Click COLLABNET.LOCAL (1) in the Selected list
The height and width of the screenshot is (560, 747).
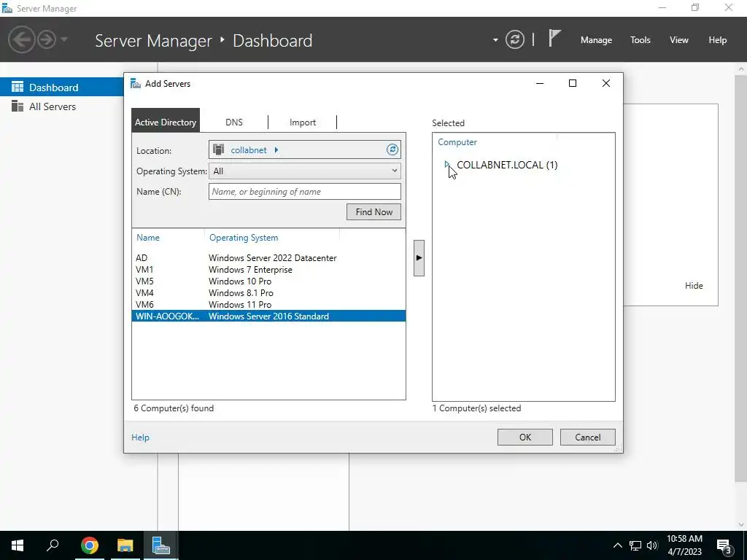click(x=507, y=165)
